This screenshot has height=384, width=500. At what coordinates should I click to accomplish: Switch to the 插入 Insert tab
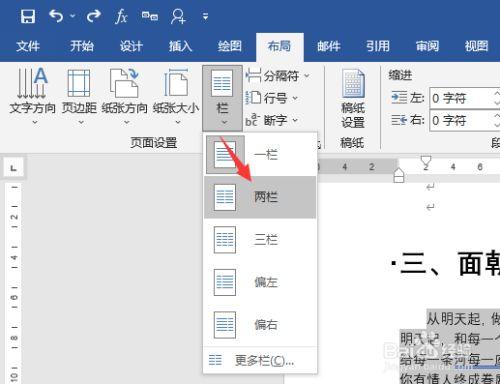180,46
